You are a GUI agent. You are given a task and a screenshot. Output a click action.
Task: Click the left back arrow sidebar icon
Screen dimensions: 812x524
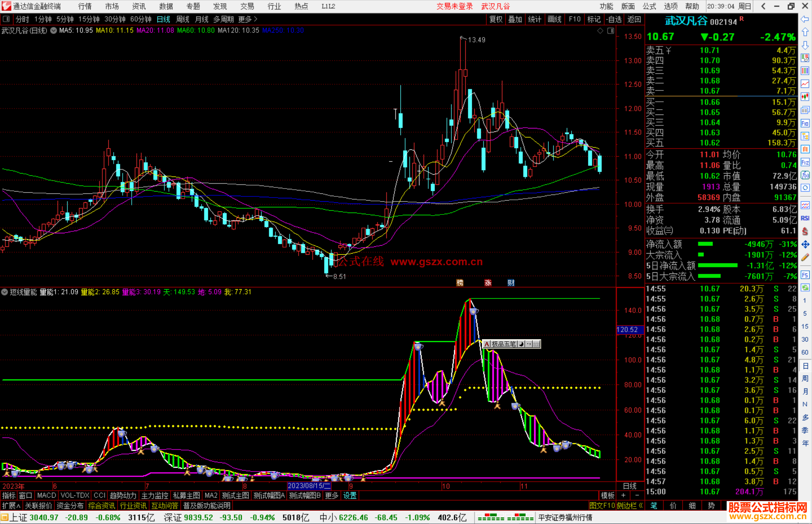(x=805, y=19)
